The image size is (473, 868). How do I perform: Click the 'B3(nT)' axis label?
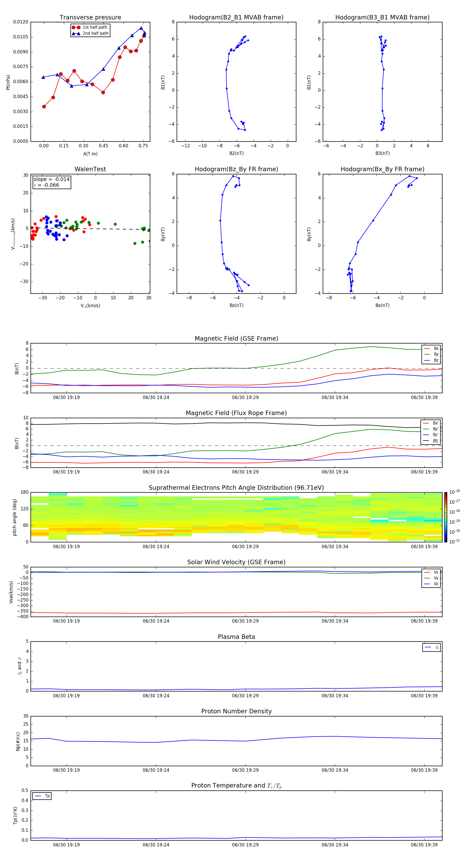tap(382, 154)
